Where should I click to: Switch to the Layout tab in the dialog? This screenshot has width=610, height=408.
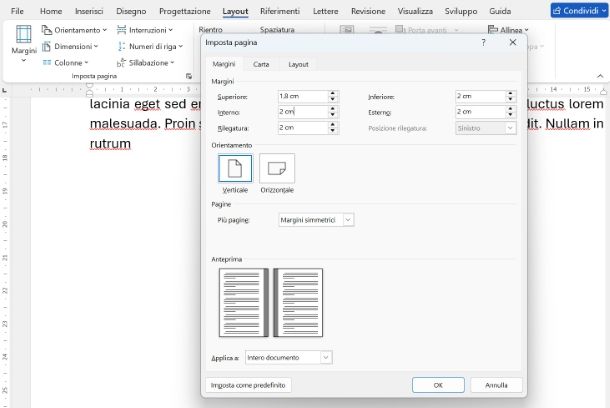(298, 64)
